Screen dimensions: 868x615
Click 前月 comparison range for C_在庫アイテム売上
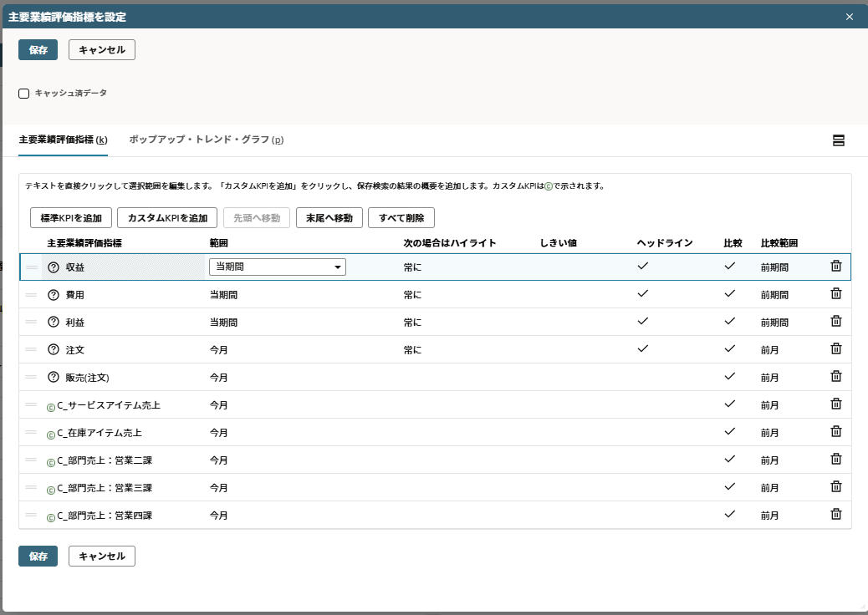point(769,433)
